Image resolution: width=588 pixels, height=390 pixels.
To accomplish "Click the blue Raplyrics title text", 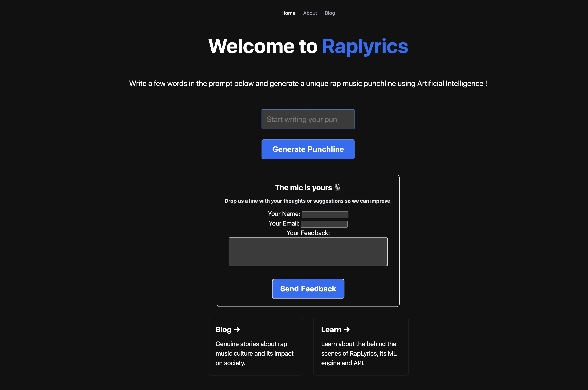I will click(365, 46).
